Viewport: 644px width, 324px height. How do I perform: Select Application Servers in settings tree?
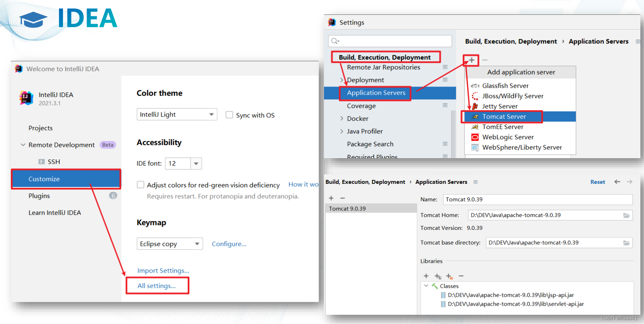click(390, 93)
